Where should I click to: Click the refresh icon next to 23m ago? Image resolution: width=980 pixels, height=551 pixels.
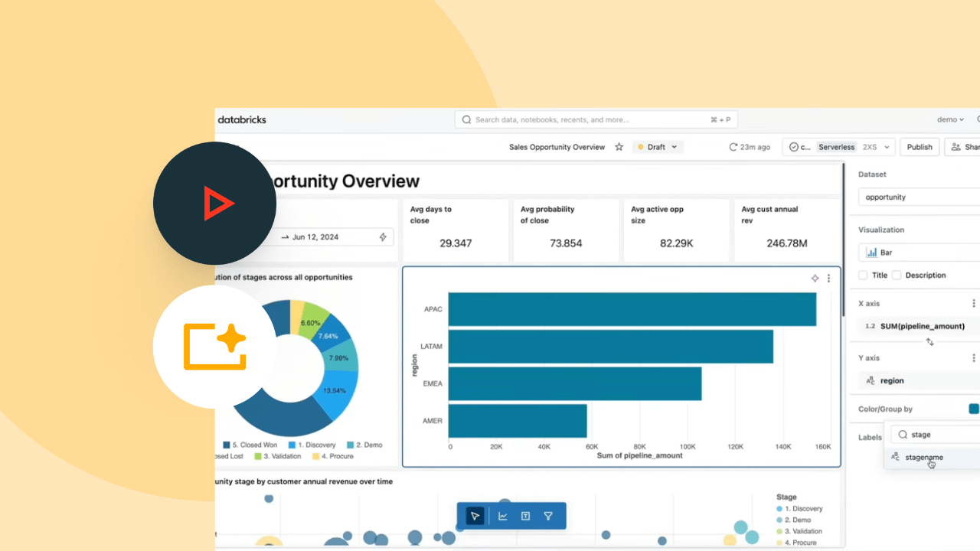pos(733,147)
